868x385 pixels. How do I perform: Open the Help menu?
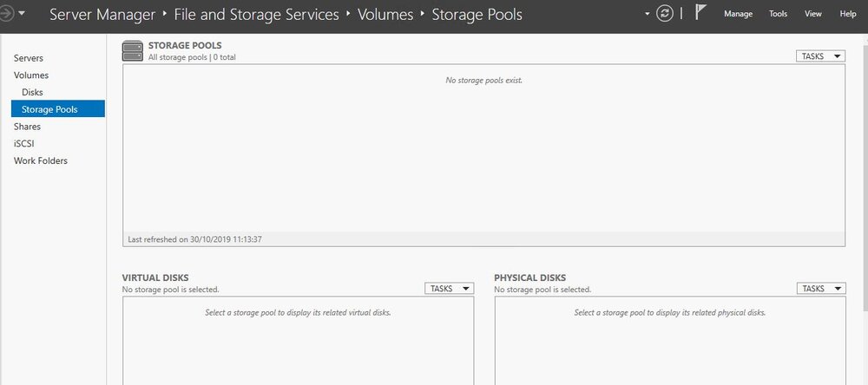pyautogui.click(x=847, y=14)
